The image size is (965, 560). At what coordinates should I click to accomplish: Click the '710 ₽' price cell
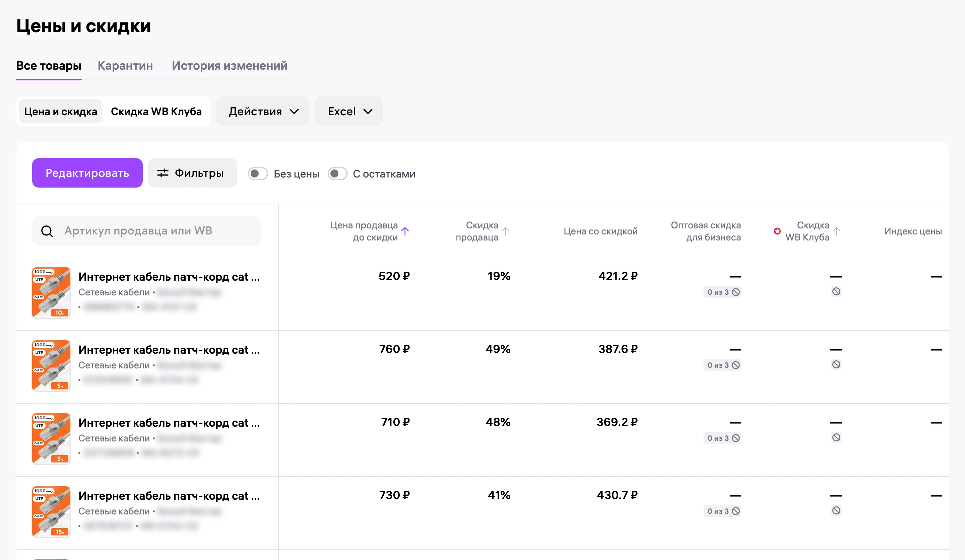pos(395,422)
